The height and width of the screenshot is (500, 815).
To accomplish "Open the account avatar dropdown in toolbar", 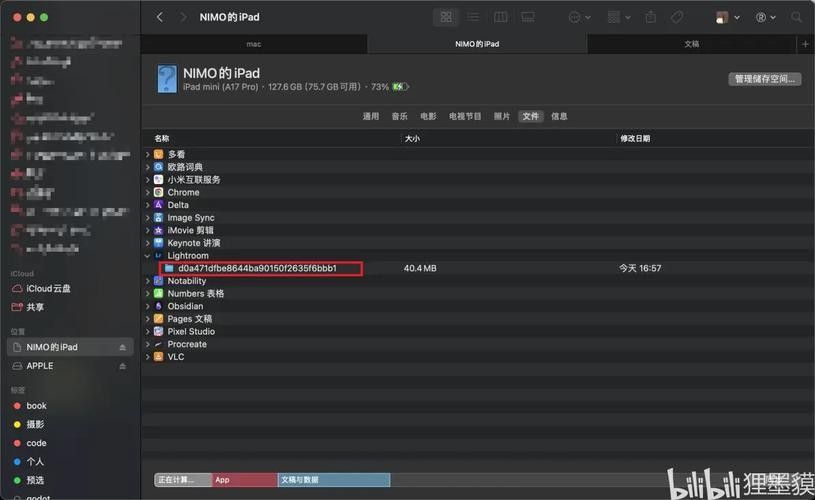I will (x=727, y=17).
